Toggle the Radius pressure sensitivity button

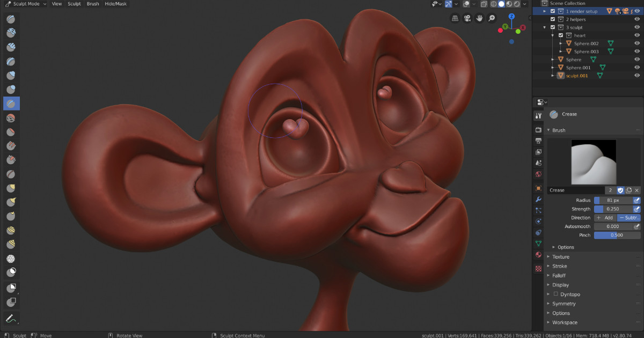tap(637, 200)
